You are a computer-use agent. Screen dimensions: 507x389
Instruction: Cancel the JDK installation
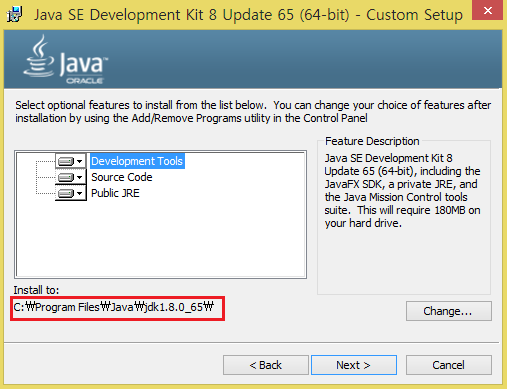(x=449, y=365)
